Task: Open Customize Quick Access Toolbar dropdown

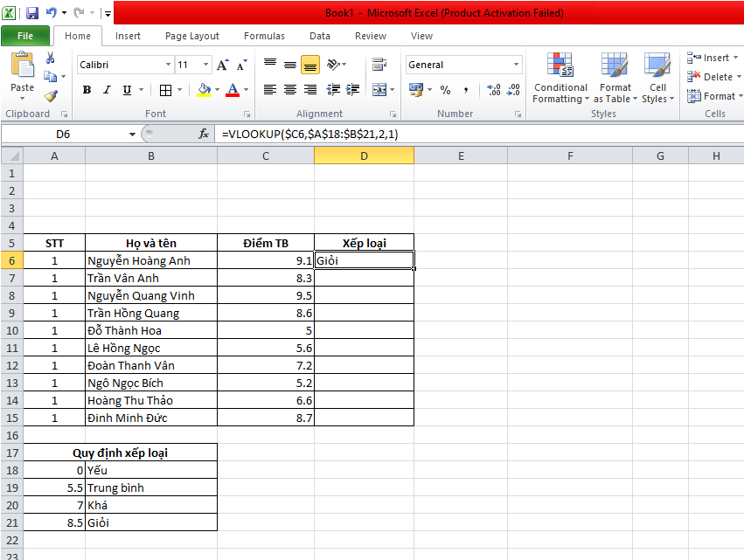Action: tap(108, 14)
